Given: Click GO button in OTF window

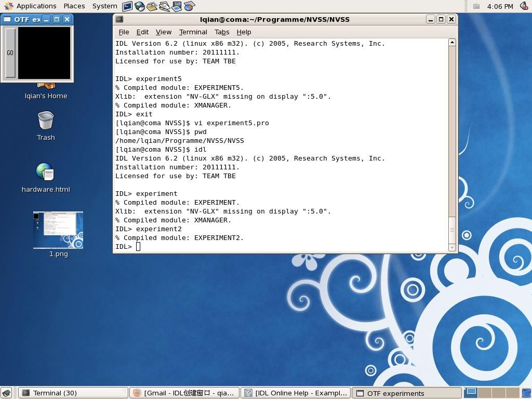Looking at the screenshot, I should (x=10, y=53).
